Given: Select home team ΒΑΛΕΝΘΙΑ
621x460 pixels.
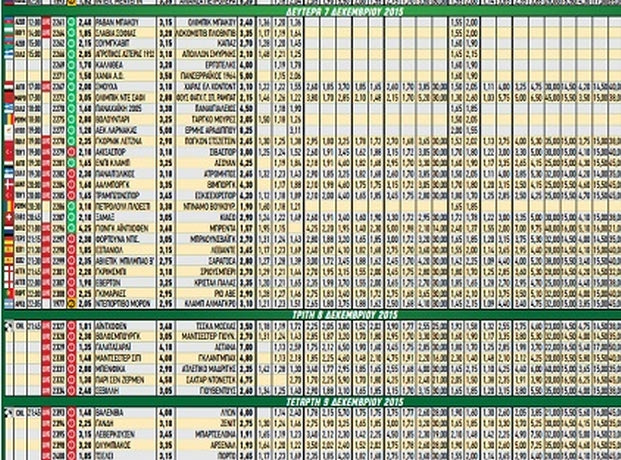Looking at the screenshot, I should [x=109, y=413].
